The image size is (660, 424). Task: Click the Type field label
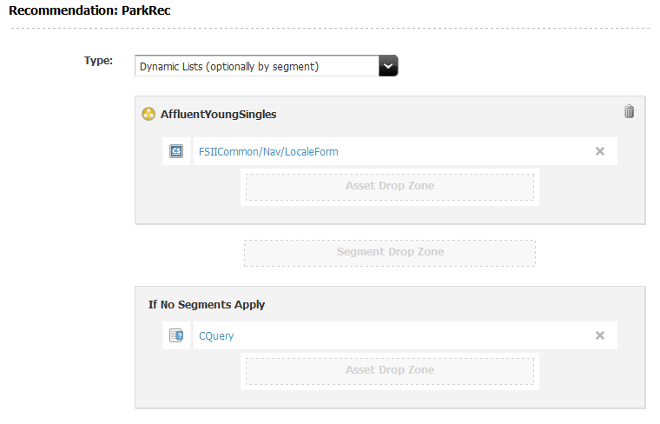(x=98, y=60)
